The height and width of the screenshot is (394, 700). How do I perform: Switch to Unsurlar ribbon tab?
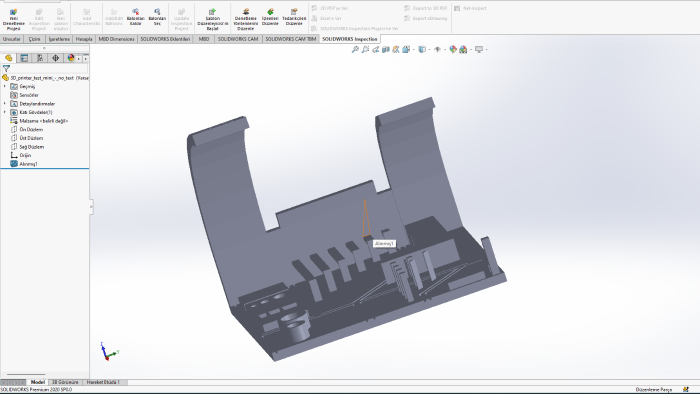coord(12,39)
